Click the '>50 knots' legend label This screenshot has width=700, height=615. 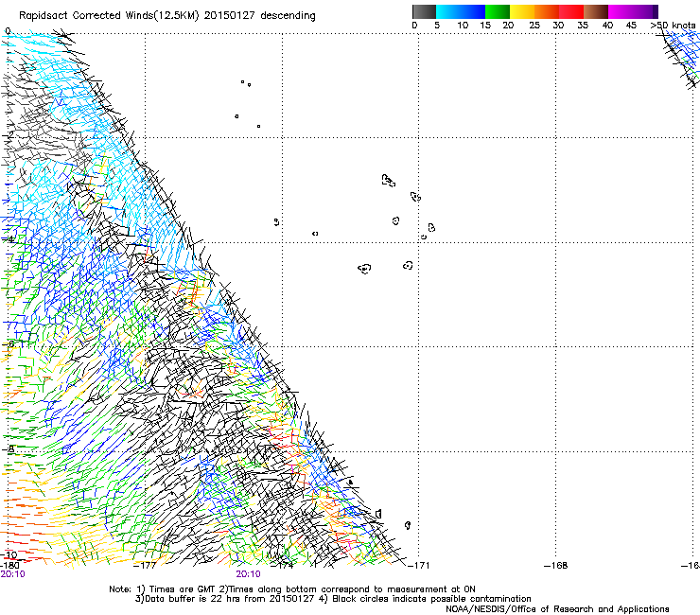673,25
